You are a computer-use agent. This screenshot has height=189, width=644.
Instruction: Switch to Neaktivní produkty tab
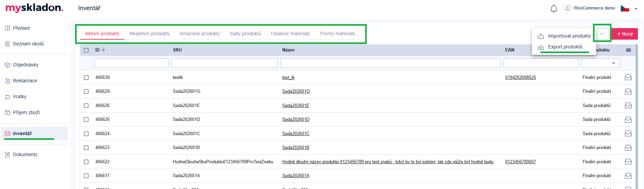click(149, 34)
